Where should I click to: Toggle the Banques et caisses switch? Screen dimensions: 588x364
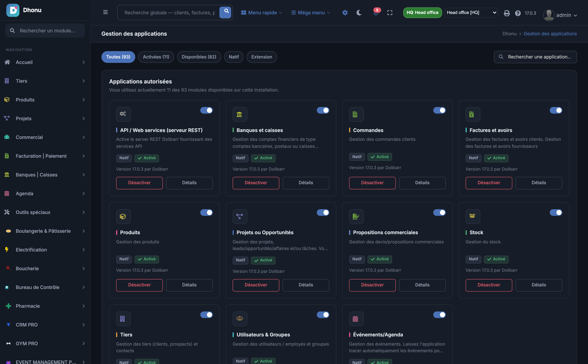[323, 110]
